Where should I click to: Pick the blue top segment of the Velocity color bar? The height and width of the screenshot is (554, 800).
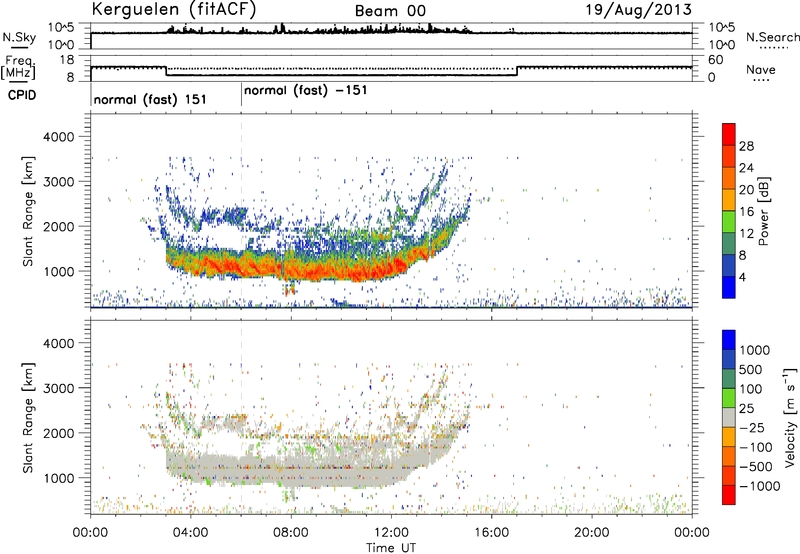729,340
